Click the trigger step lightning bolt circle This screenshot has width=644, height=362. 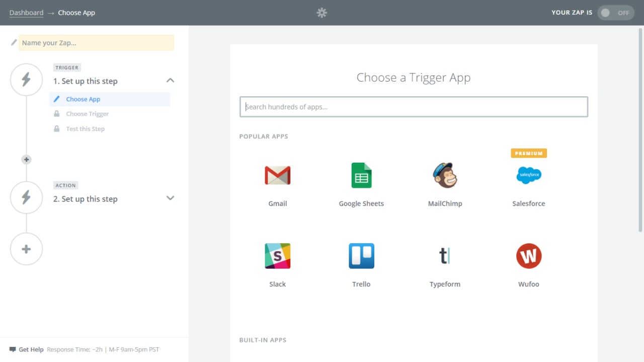tap(26, 80)
